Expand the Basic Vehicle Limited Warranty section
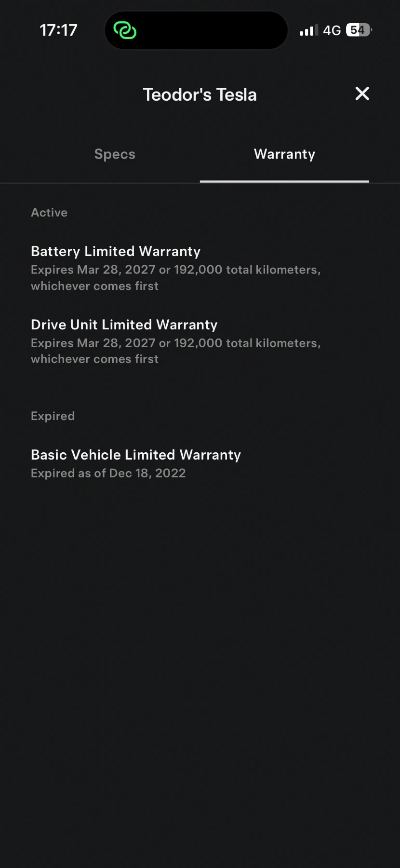 (x=135, y=454)
